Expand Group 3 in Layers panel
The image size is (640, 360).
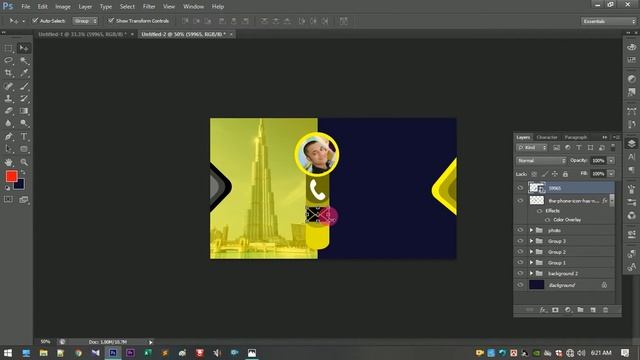(531, 241)
